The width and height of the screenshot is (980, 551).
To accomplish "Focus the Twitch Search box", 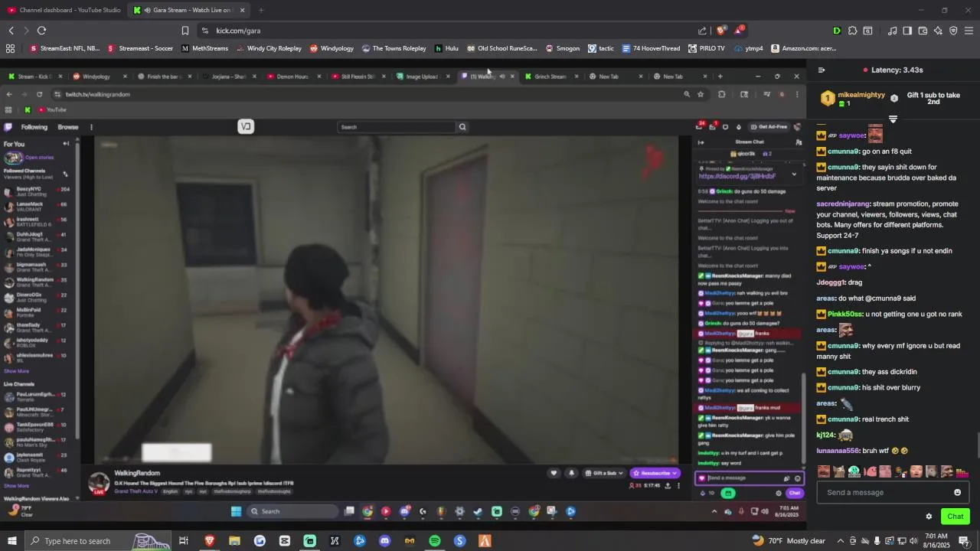I will (397, 127).
